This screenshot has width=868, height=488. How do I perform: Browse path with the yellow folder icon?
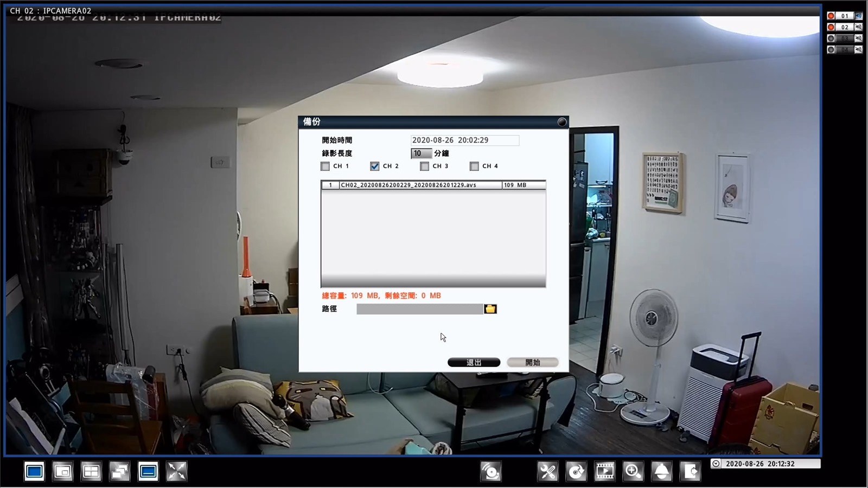click(x=490, y=309)
